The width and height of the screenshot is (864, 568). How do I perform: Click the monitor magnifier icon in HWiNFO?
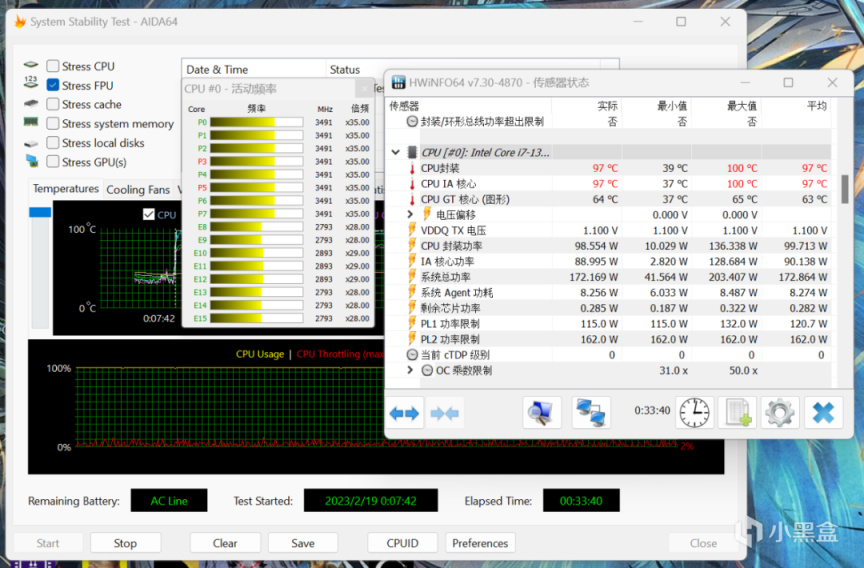point(541,413)
